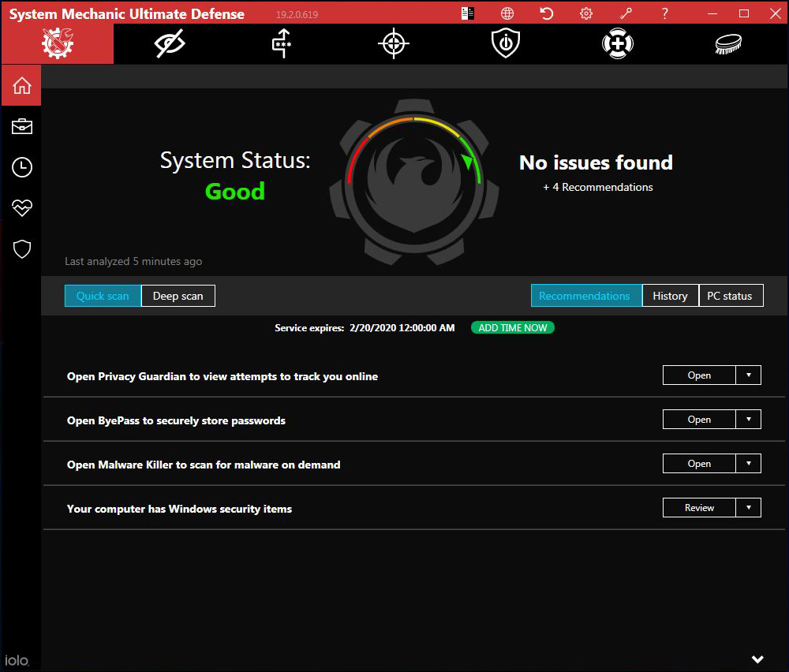Image resolution: width=789 pixels, height=672 pixels.
Task: Open Malware Killer crosshair icon
Action: (394, 43)
